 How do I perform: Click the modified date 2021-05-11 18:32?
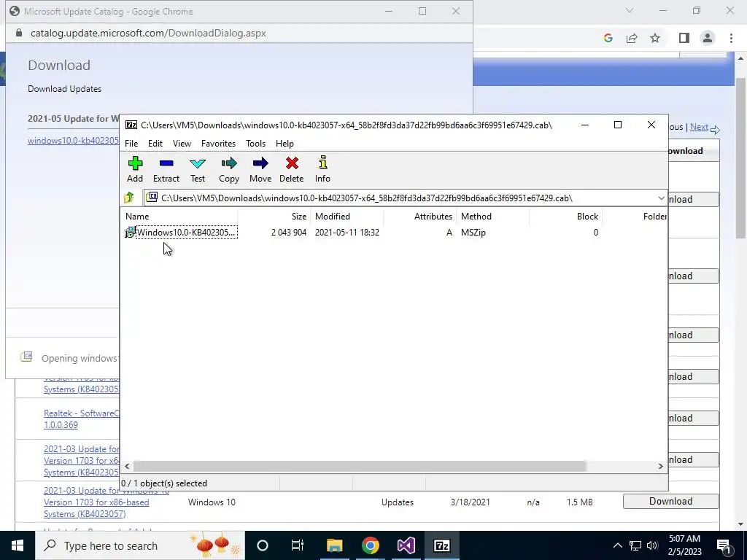pyautogui.click(x=347, y=233)
